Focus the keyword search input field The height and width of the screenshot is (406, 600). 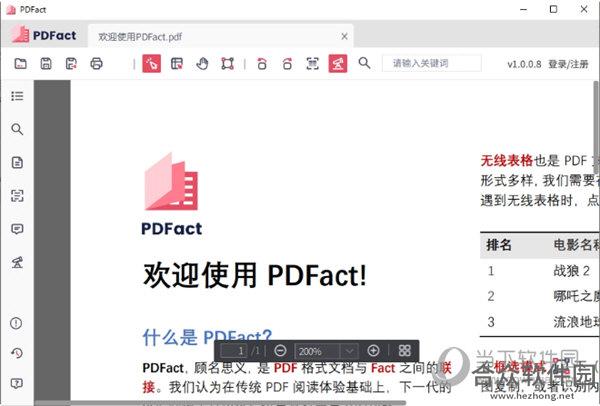[x=432, y=64]
